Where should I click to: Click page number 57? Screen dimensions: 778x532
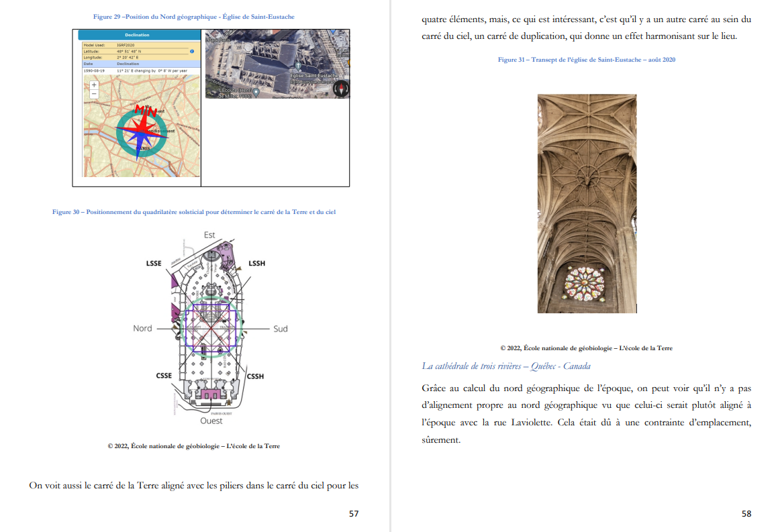coord(354,514)
